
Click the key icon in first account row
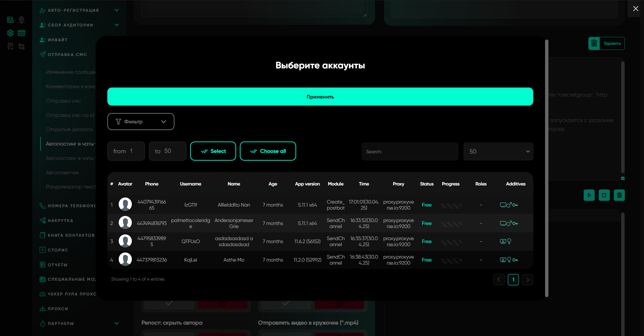(515, 205)
